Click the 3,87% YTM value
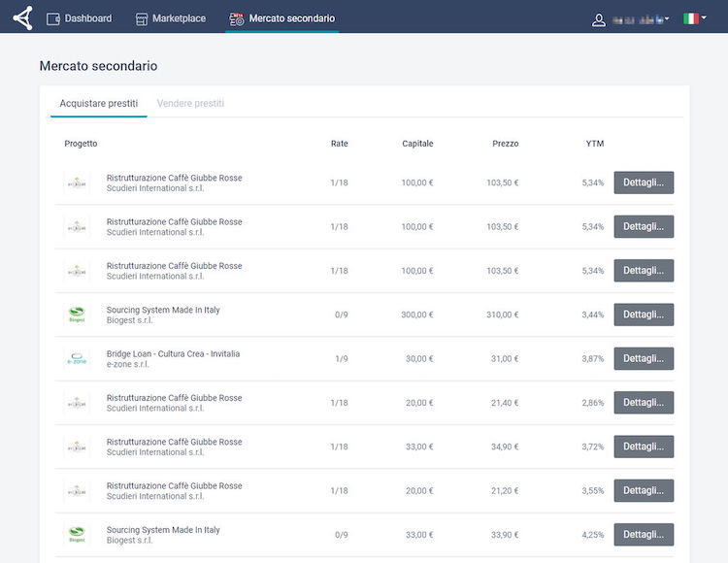Image resolution: width=728 pixels, height=563 pixels. 593,359
